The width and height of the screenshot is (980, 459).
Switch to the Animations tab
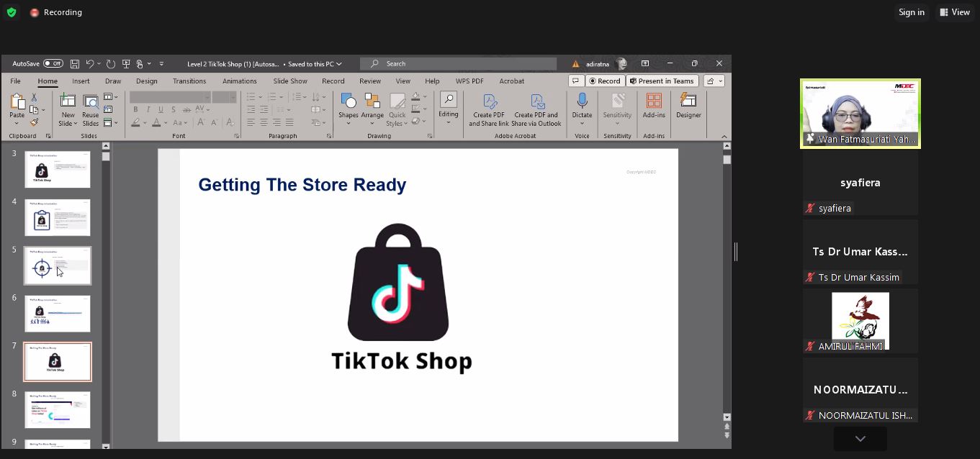239,81
